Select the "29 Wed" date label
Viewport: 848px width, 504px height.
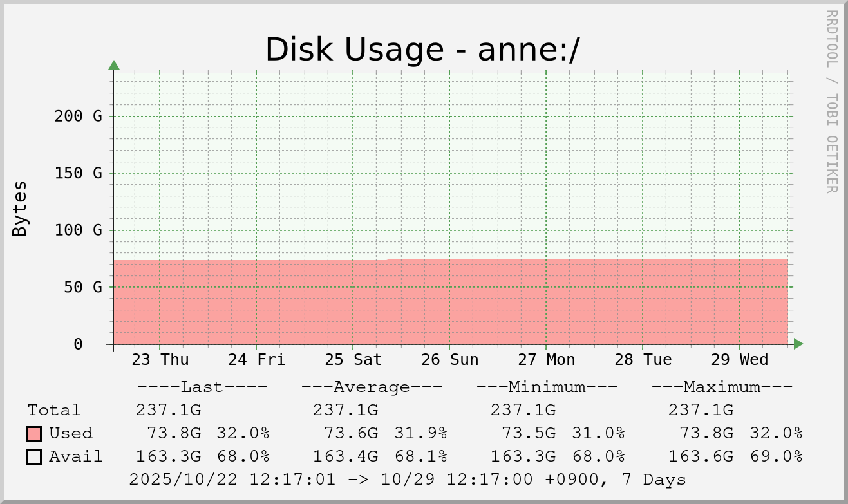coord(740,360)
